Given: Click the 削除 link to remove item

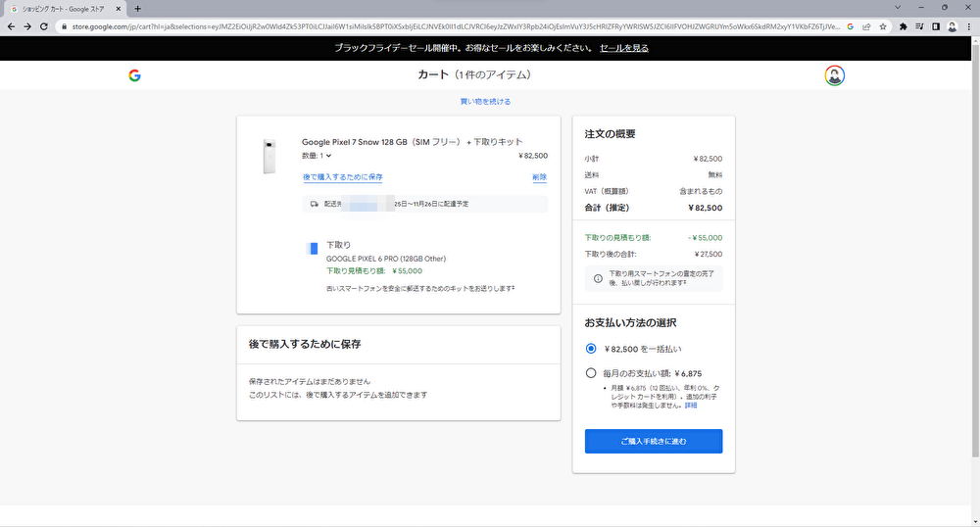Looking at the screenshot, I should tap(539, 177).
